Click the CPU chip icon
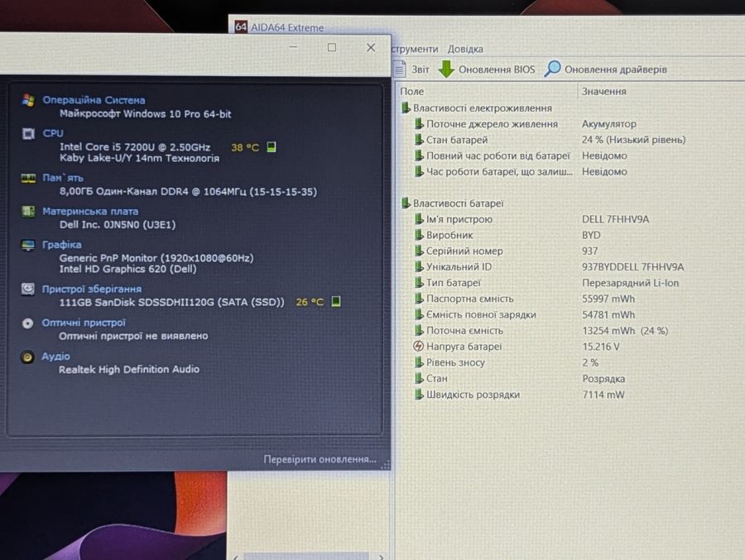Image resolution: width=745 pixels, height=560 pixels. pos(28,134)
